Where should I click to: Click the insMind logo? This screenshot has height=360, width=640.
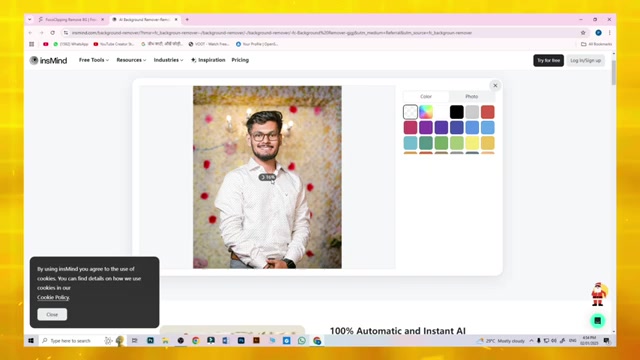(48, 60)
